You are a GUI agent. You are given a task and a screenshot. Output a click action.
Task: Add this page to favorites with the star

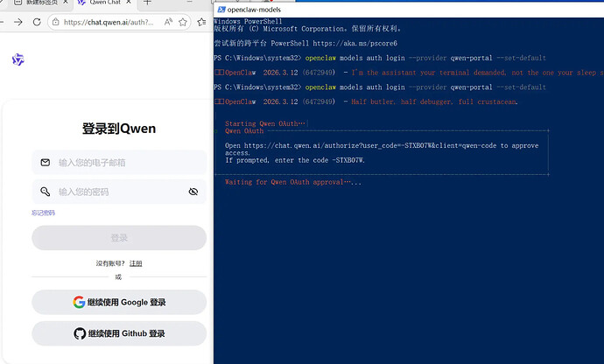pos(183,23)
